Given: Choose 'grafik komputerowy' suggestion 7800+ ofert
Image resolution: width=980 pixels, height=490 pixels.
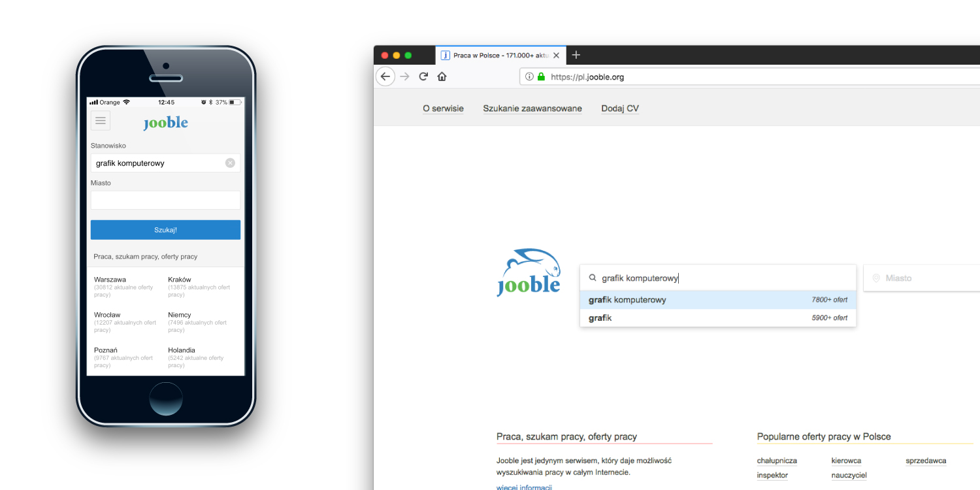Looking at the screenshot, I should 718,300.
